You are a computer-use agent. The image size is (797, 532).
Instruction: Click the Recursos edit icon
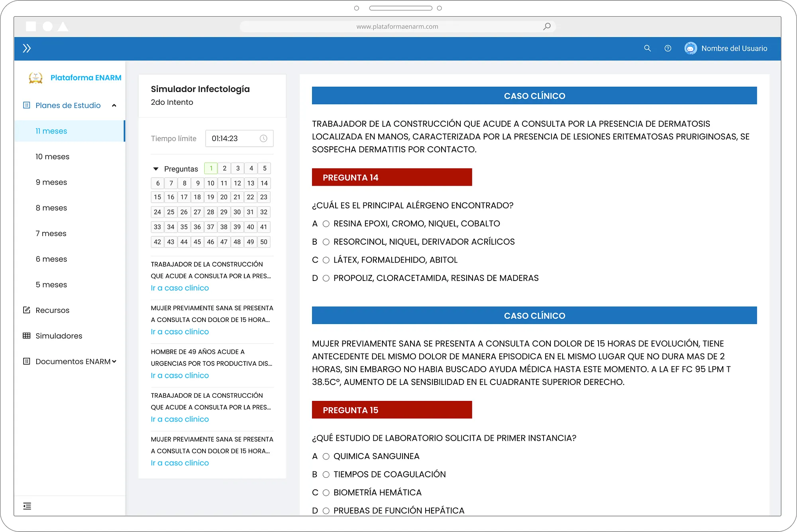click(27, 310)
